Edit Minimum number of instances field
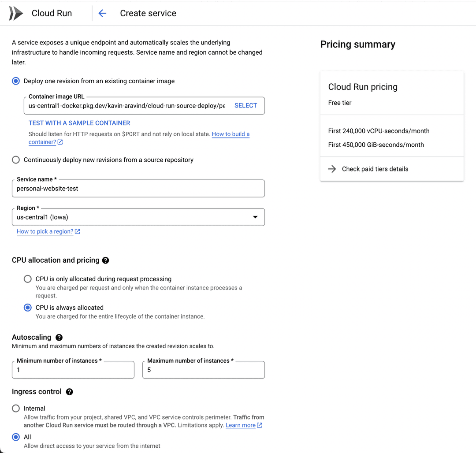 point(73,370)
